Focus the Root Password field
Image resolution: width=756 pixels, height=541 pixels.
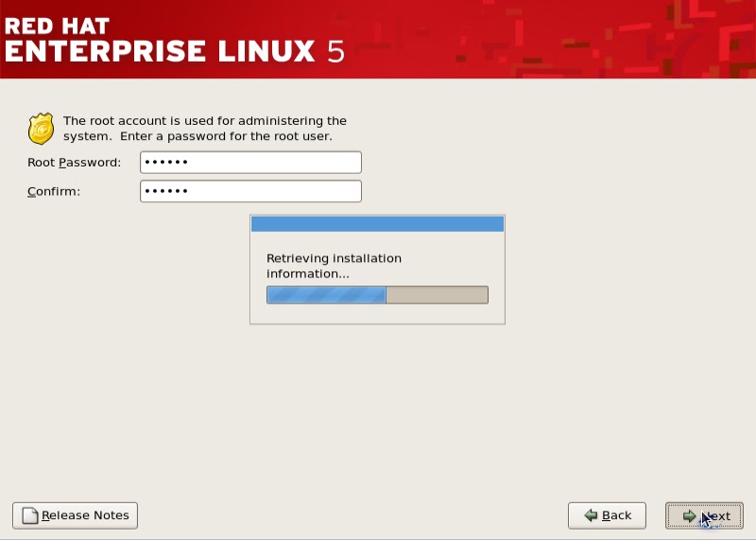click(250, 162)
